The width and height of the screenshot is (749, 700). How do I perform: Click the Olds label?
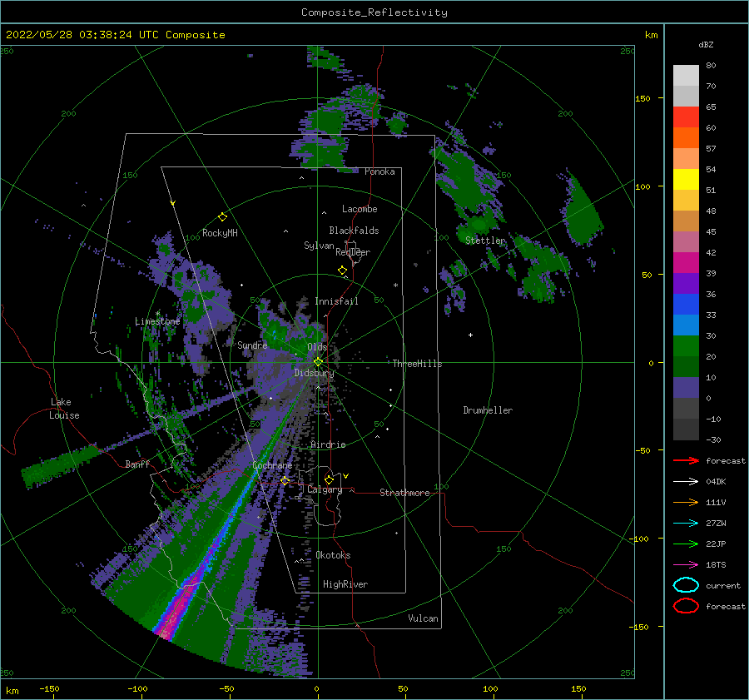(x=317, y=347)
